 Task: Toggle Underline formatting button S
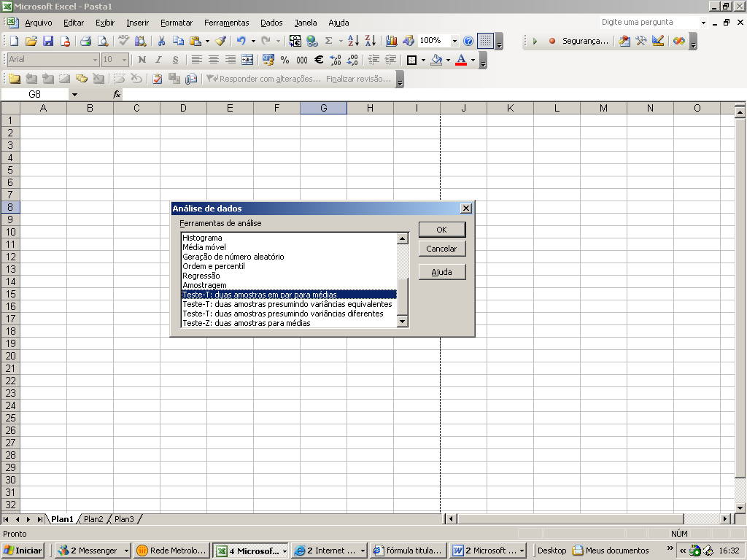pos(175,60)
